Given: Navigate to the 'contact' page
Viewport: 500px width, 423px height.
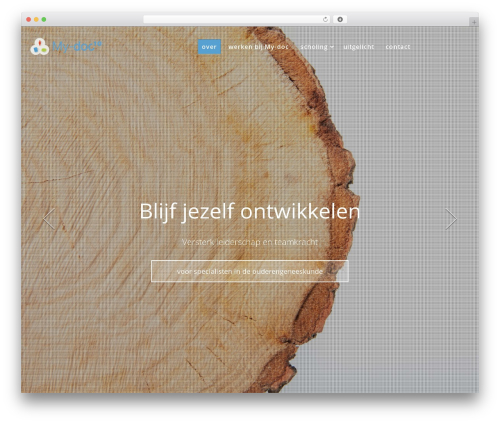Looking at the screenshot, I should pos(398,47).
